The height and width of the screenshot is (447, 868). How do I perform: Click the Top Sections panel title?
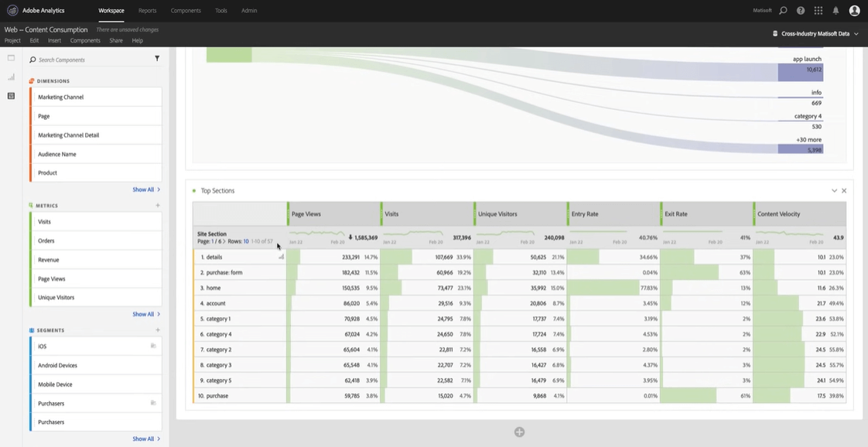pos(217,190)
